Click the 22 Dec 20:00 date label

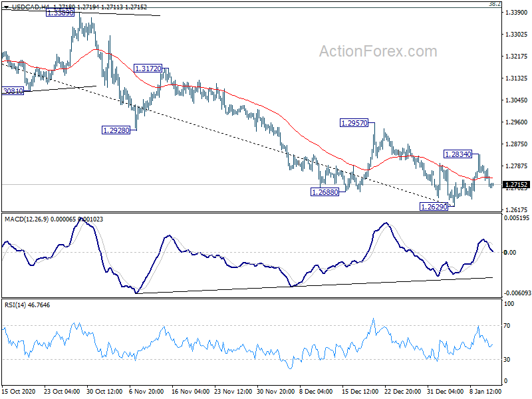coord(403,392)
